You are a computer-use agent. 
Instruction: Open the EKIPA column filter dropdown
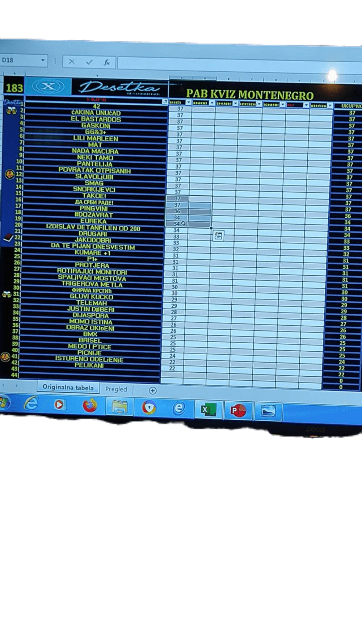click(x=165, y=102)
